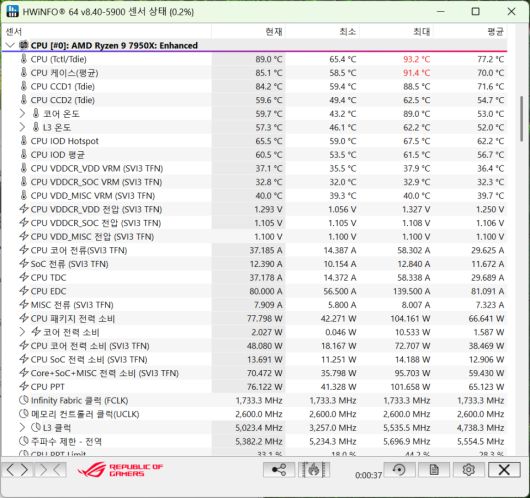Expand the 코어 전력 소비 row
The height and width of the screenshot is (498, 530).
(22, 332)
